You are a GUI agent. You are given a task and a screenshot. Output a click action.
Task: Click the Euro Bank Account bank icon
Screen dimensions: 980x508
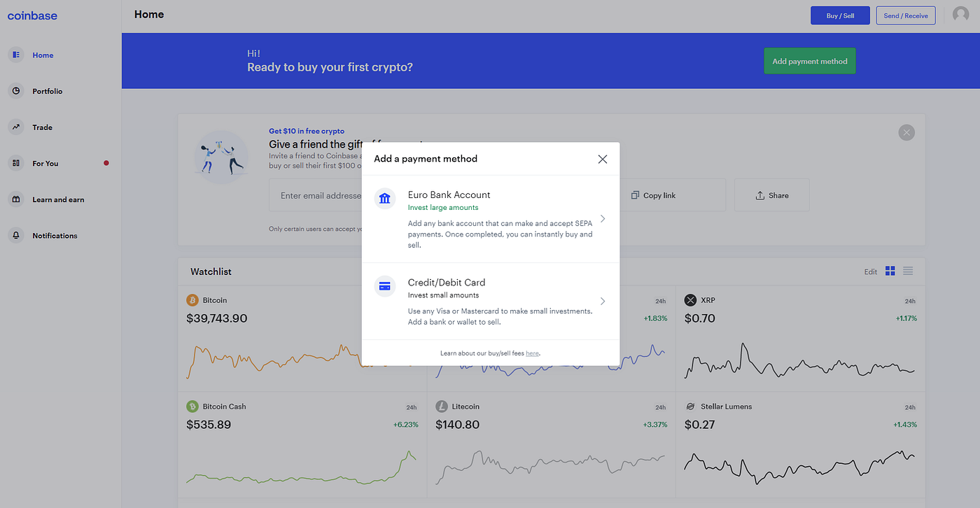385,199
